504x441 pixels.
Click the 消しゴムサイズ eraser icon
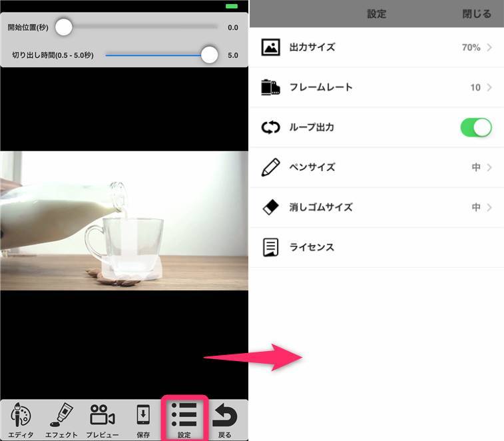270,207
